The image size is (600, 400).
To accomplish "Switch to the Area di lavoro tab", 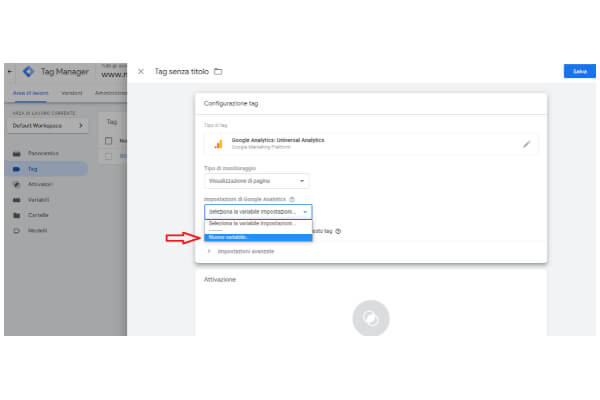I will point(31,93).
